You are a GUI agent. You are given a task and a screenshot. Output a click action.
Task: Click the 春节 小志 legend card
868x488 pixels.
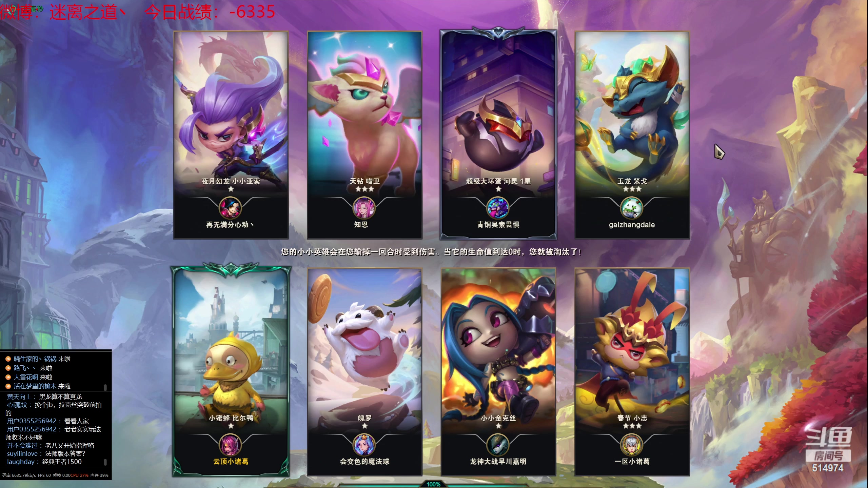pos(632,372)
